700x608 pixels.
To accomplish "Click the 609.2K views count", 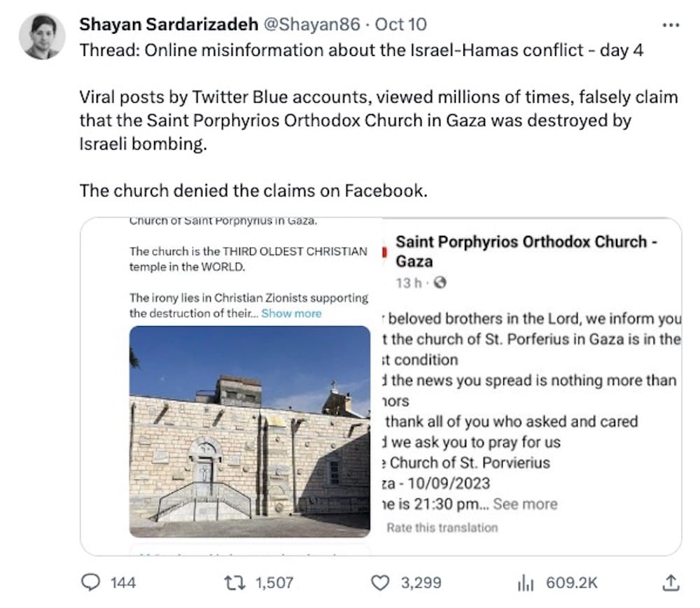I will tap(571, 582).
